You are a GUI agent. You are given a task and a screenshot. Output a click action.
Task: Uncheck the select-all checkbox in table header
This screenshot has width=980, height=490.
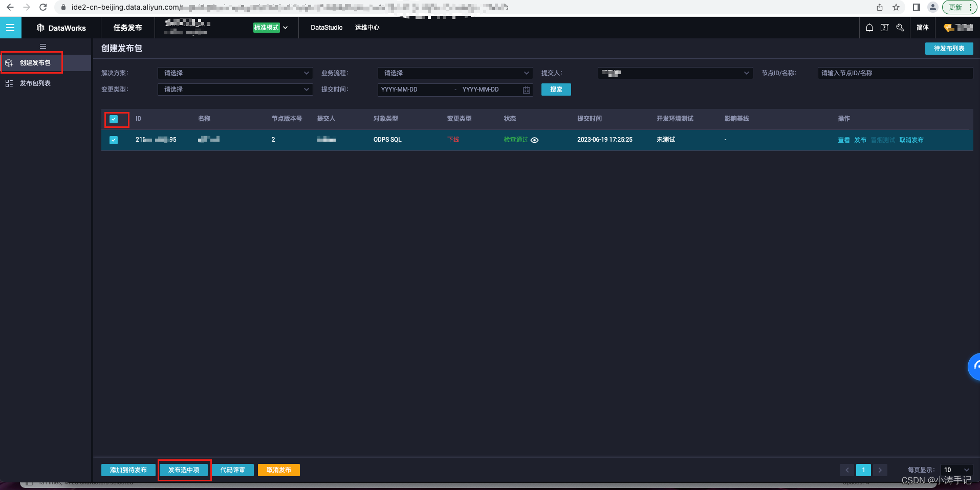click(114, 119)
